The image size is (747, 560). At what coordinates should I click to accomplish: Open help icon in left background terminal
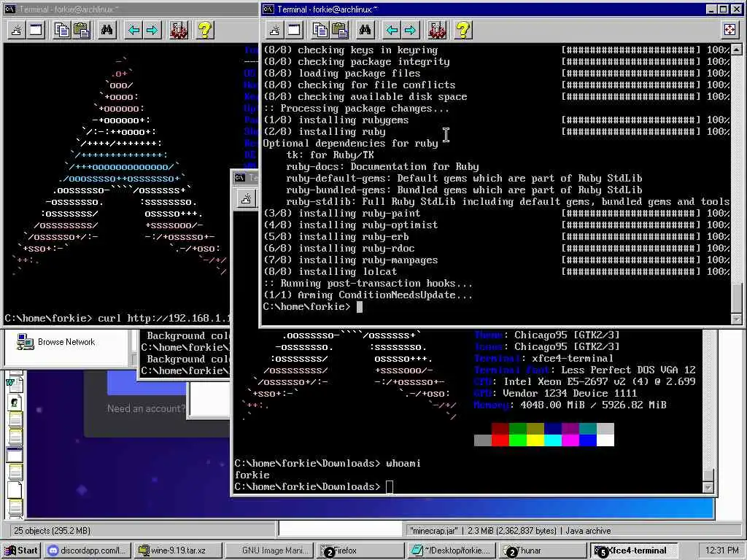[205, 31]
